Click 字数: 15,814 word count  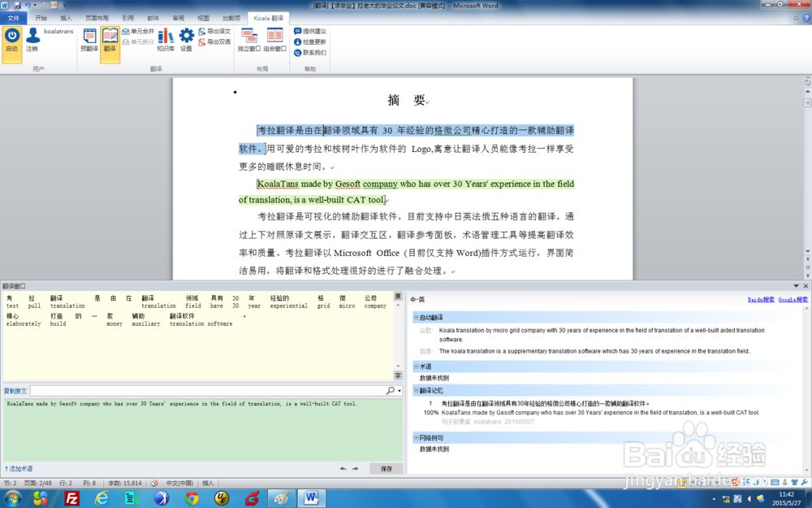pos(125,483)
